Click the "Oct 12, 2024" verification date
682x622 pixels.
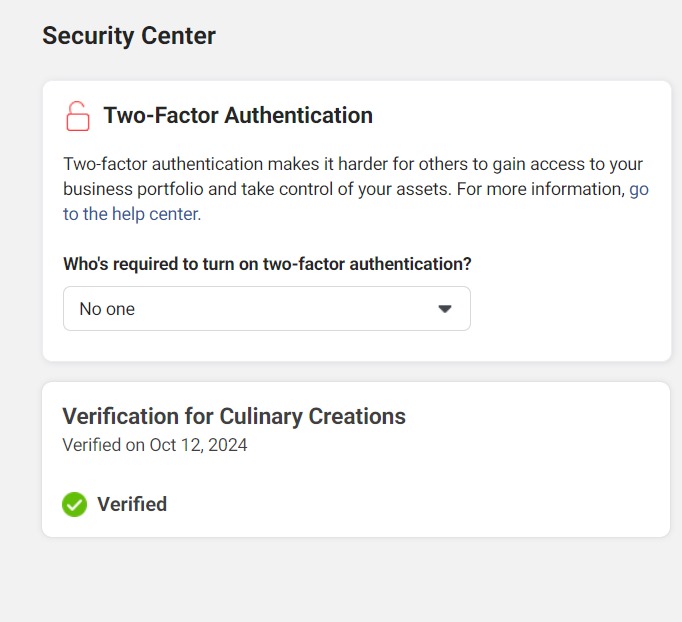tap(198, 445)
